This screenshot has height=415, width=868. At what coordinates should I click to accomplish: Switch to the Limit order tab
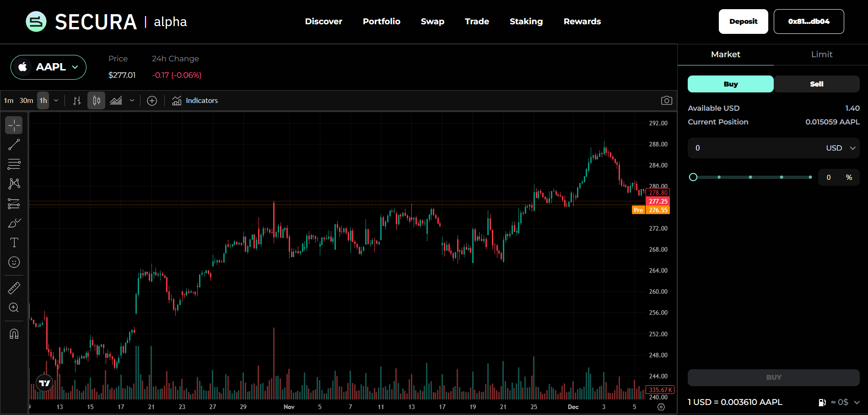click(821, 54)
